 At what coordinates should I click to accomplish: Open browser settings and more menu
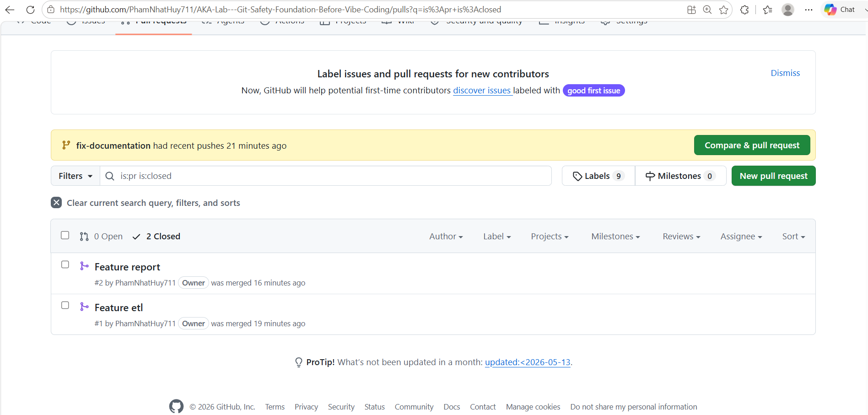pyautogui.click(x=809, y=10)
